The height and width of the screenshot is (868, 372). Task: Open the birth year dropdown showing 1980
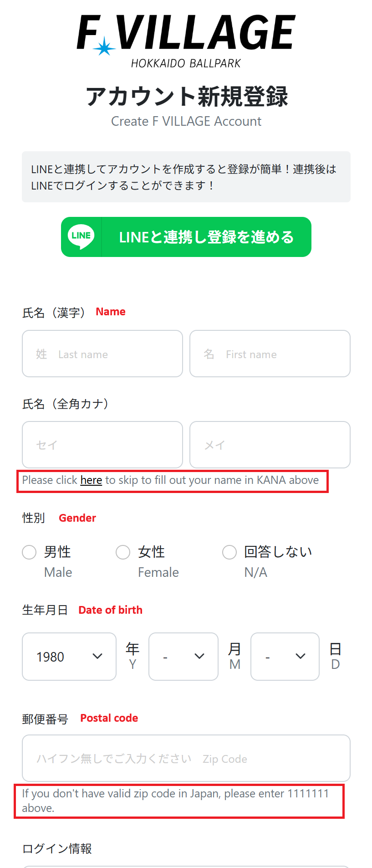pyautogui.click(x=69, y=657)
